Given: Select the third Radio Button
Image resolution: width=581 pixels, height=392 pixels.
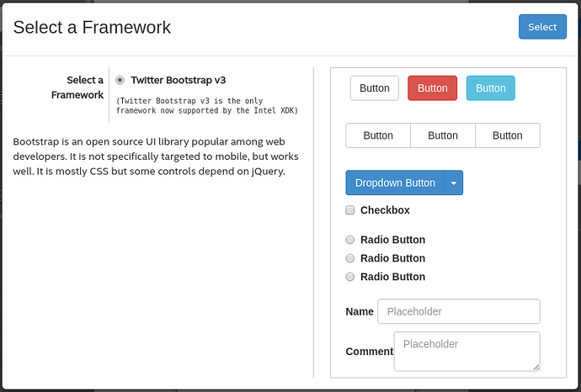Looking at the screenshot, I should click(350, 277).
